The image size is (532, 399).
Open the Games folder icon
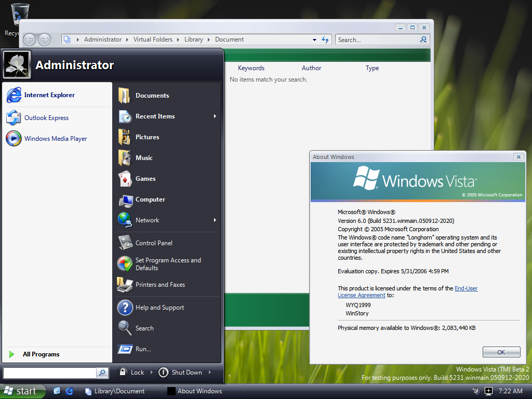click(x=125, y=179)
